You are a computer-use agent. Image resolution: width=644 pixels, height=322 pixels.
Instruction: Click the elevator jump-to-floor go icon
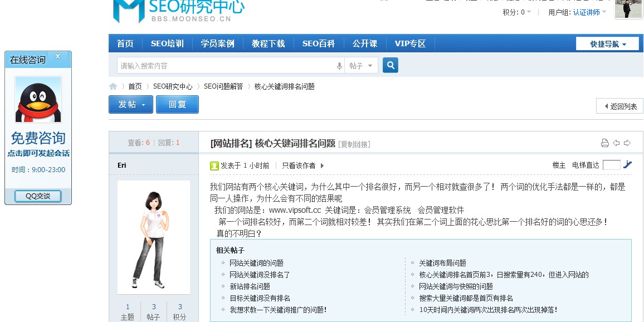pyautogui.click(x=627, y=165)
